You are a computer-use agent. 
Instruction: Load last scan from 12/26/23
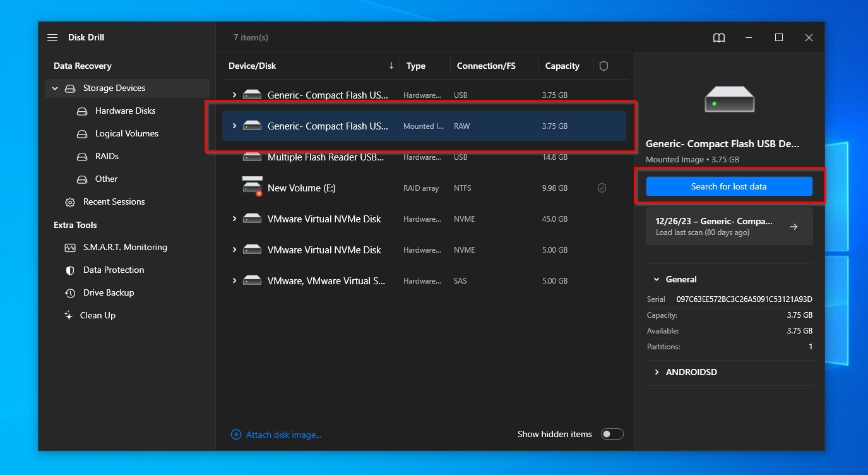[729, 227]
